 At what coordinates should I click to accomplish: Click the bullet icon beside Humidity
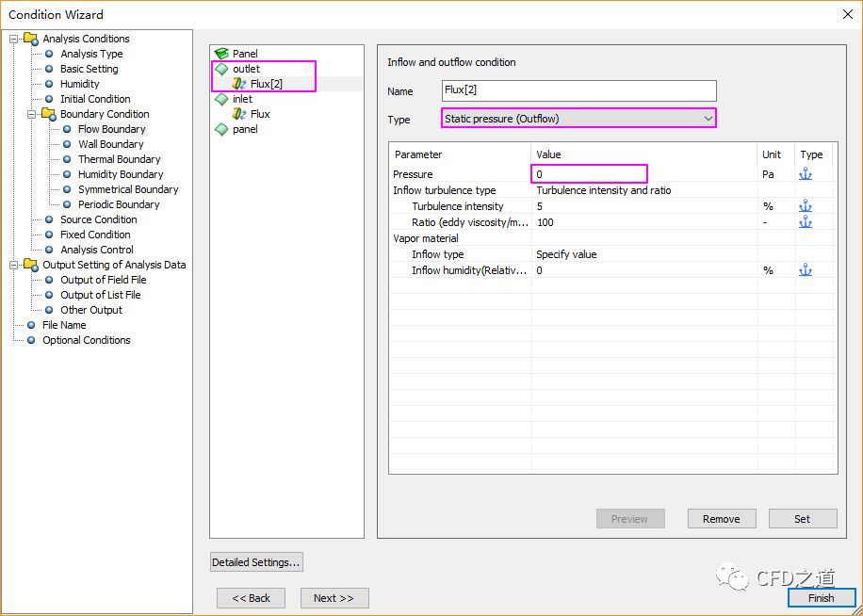point(49,84)
